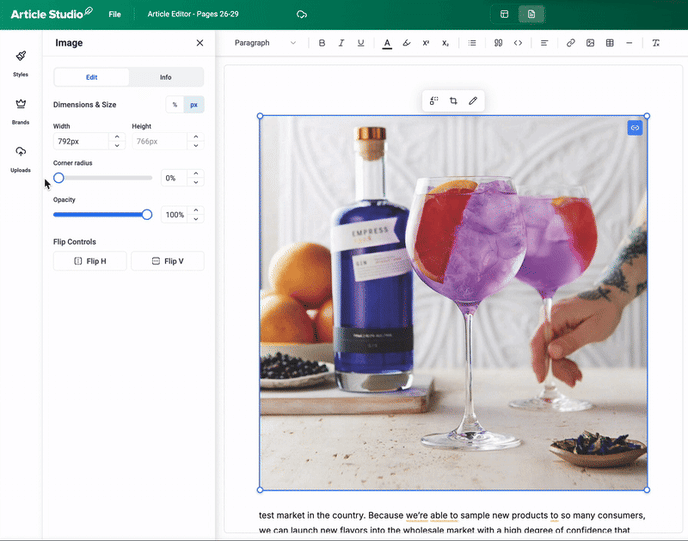Open the File menu
This screenshot has width=688, height=541.
point(116,14)
